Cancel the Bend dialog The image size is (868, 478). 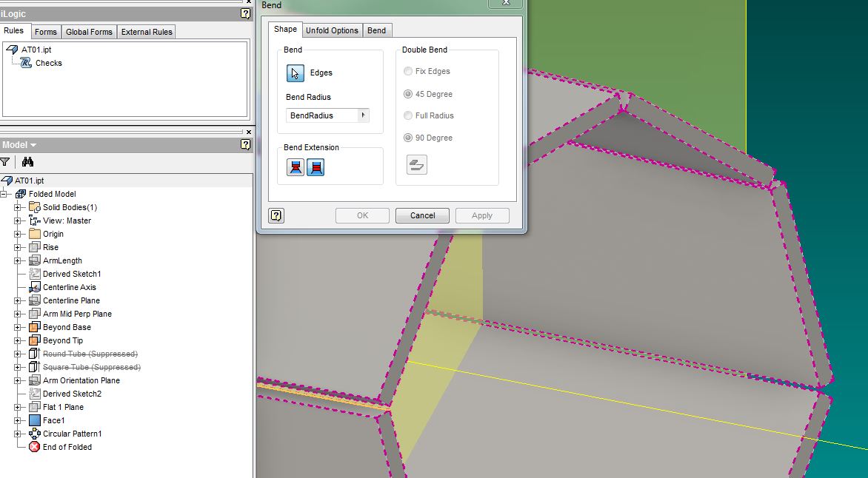(422, 215)
